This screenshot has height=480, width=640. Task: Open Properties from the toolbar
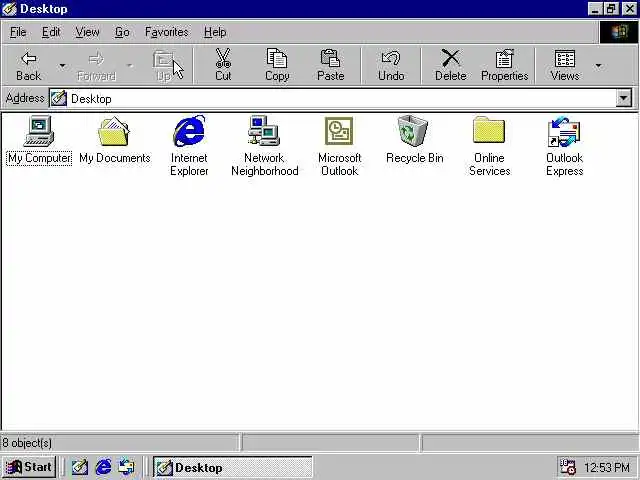(504, 66)
